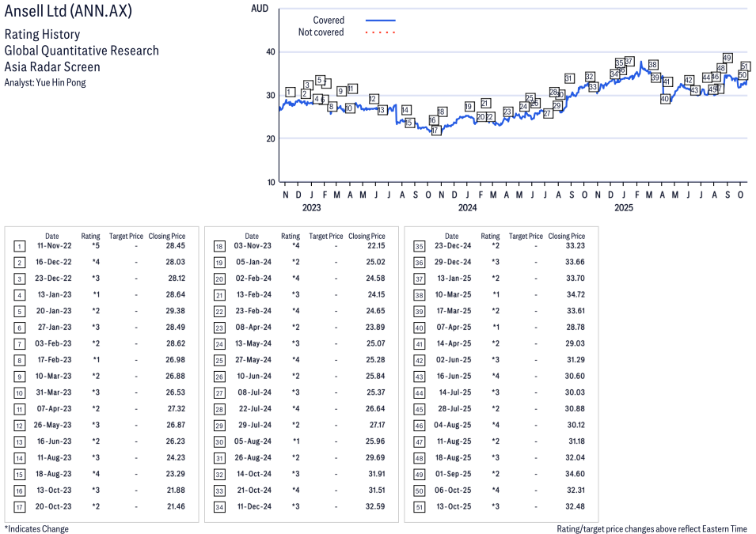Click index box 34 in the middle table
Screen dimensions: 756x534
[219, 506]
